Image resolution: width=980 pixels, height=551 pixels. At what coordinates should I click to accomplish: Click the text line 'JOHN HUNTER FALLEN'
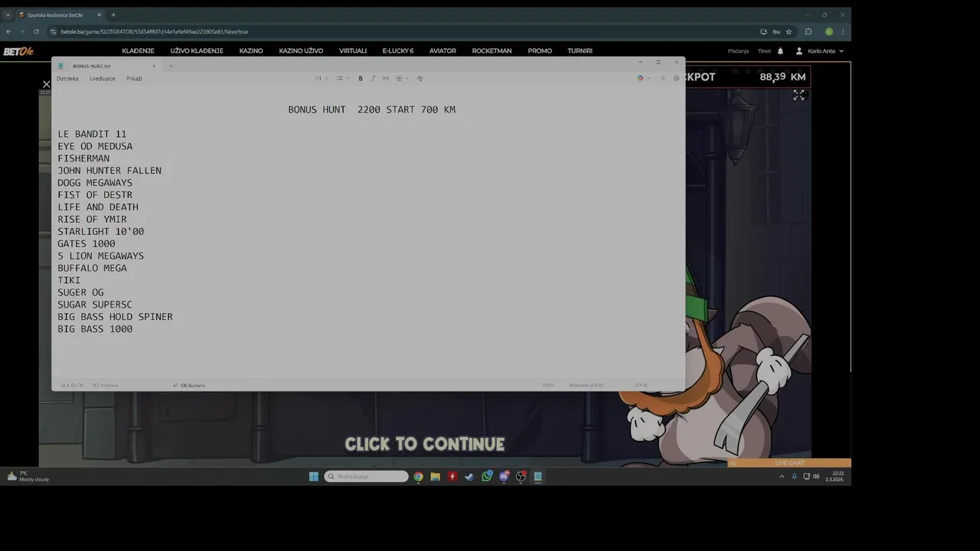pyautogui.click(x=109, y=171)
